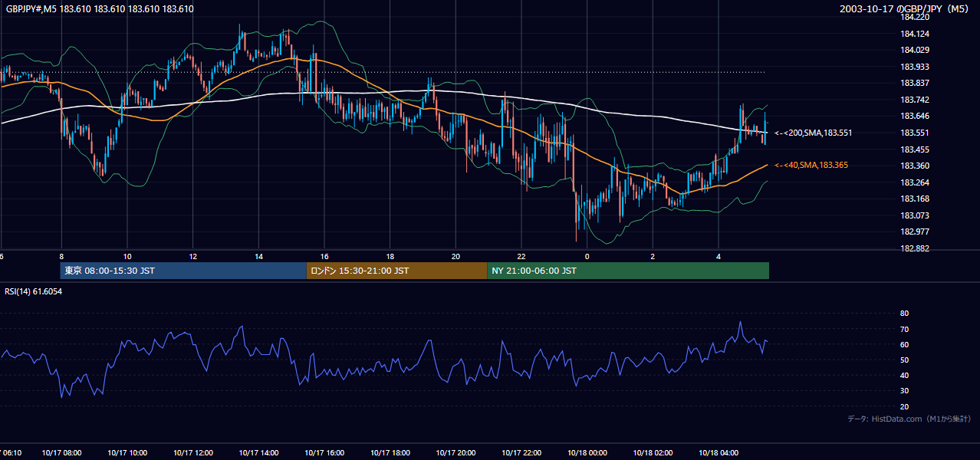This screenshot has height=460, width=980.
Task: Click price axis value 183.933
Action: point(915,67)
